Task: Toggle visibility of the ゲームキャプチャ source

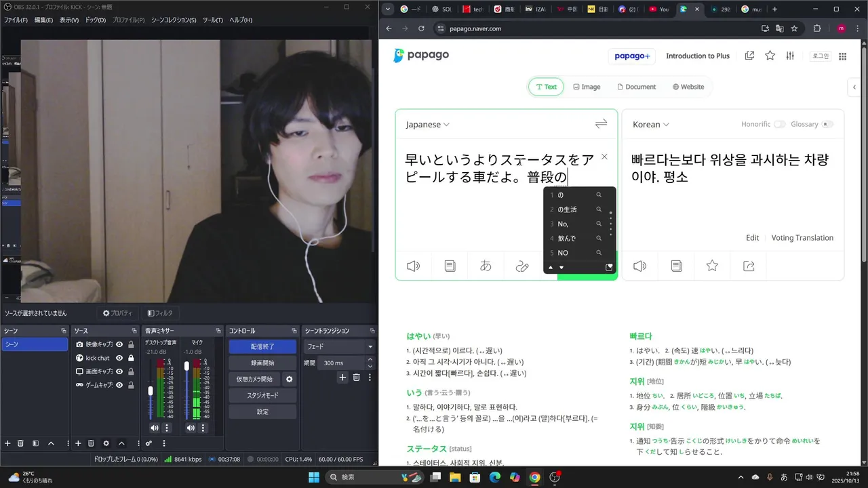Action: point(119,385)
